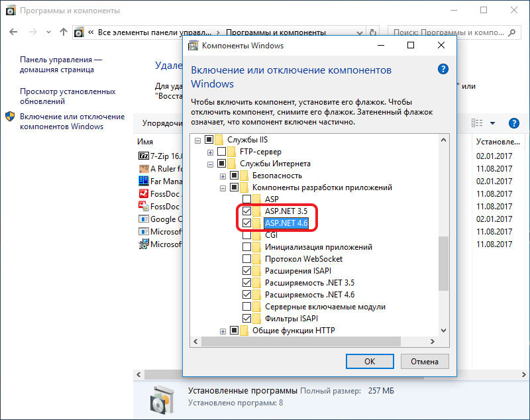
Task: Select the 7-Zip program icon
Action: coord(144,156)
